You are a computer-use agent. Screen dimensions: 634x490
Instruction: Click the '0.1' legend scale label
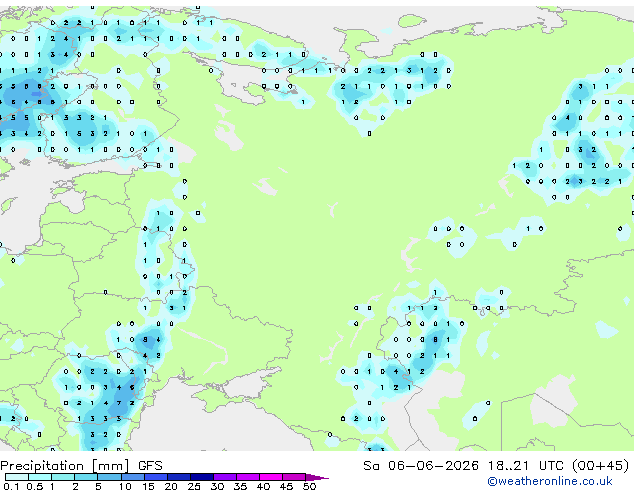[11, 486]
